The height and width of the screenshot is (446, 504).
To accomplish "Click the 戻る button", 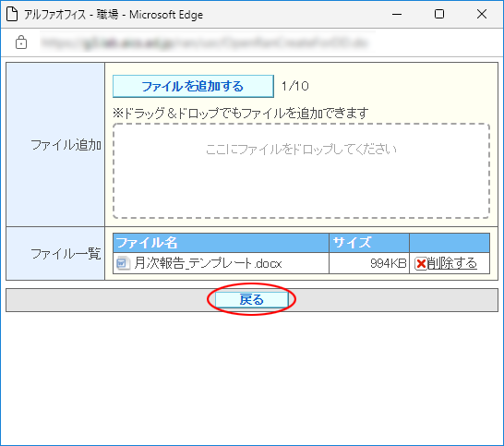I will (x=251, y=300).
